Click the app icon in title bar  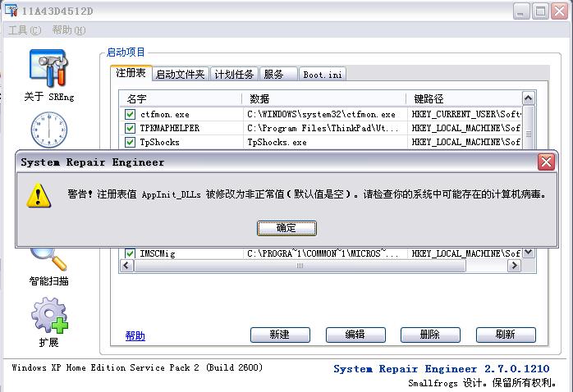11,11
